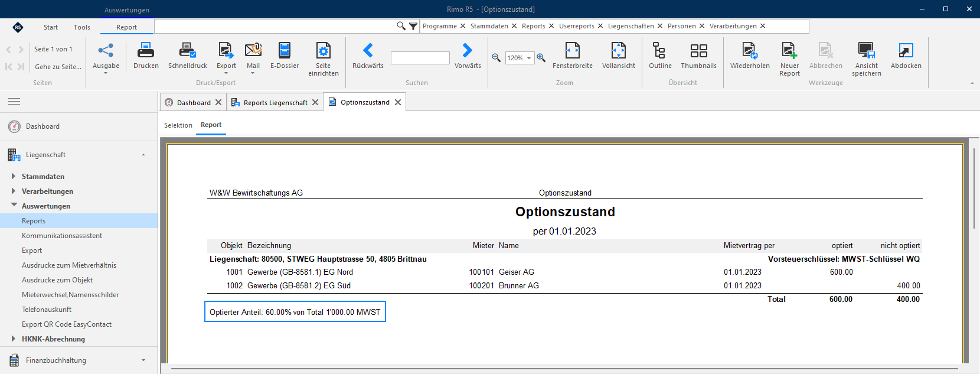Open the Start ribbon tab
980x374 pixels.
(x=51, y=27)
